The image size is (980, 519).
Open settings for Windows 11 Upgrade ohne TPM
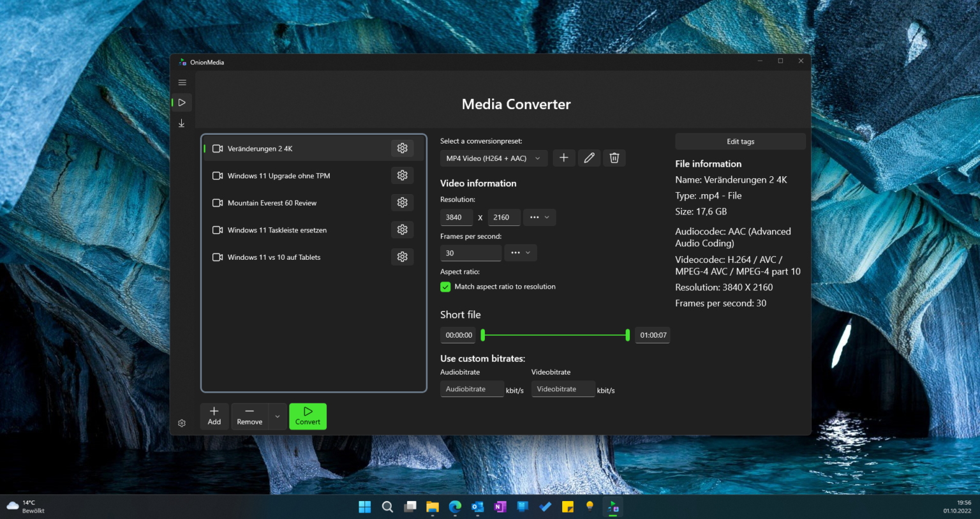403,176
